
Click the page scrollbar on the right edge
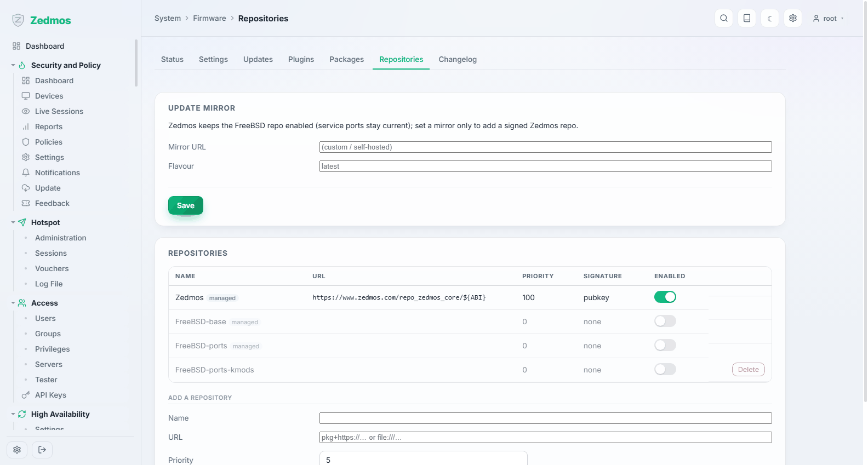pyautogui.click(x=865, y=201)
